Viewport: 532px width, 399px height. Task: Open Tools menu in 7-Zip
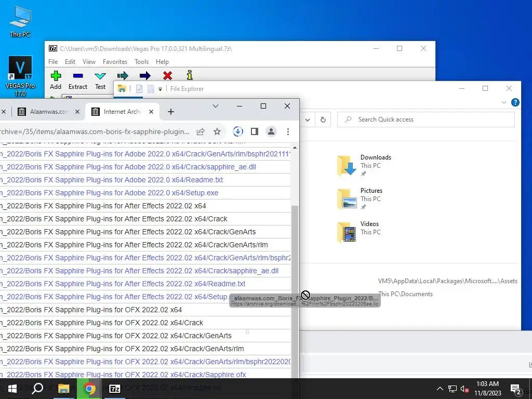141,62
